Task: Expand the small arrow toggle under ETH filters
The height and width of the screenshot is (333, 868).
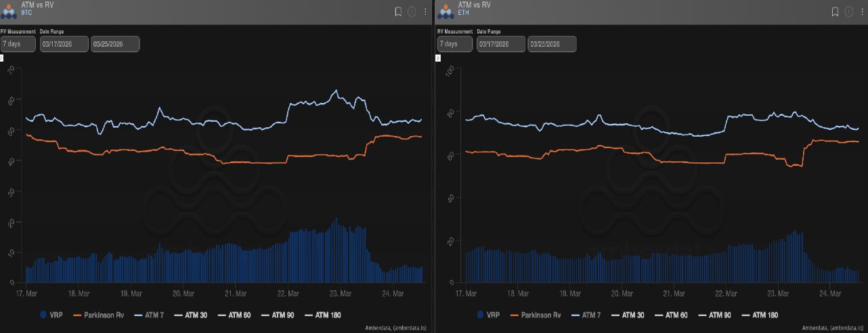Action: point(437,59)
